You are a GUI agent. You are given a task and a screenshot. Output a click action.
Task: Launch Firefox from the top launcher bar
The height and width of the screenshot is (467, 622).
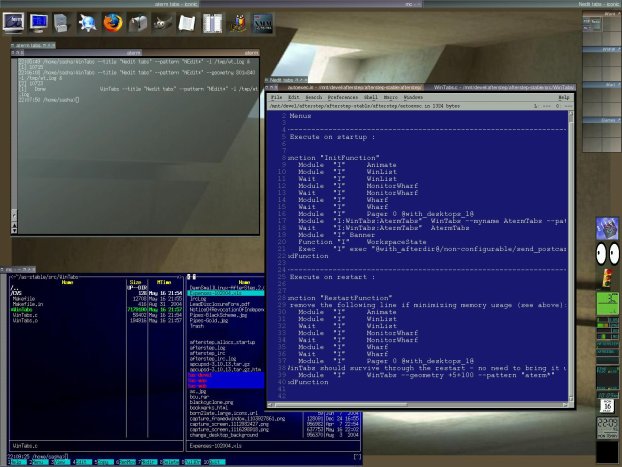pos(113,23)
